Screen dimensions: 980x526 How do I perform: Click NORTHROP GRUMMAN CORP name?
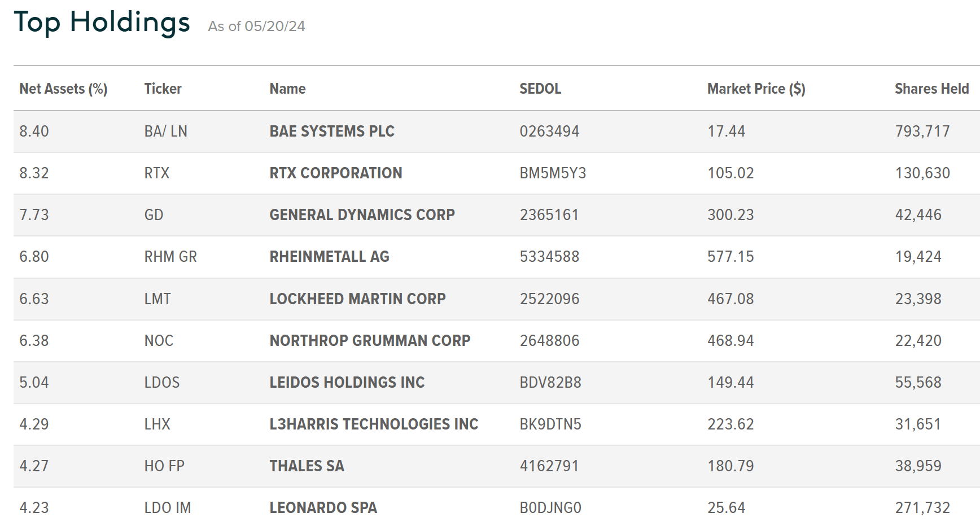click(370, 341)
